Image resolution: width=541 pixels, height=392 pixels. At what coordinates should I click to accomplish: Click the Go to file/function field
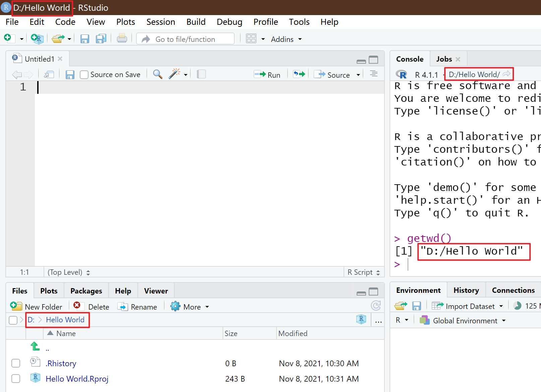click(x=185, y=39)
